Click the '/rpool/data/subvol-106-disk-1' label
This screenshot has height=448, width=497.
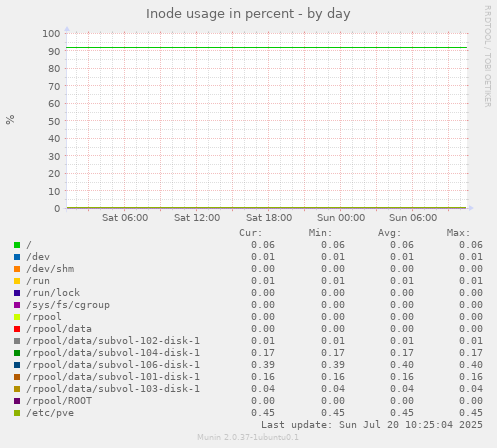click(113, 365)
